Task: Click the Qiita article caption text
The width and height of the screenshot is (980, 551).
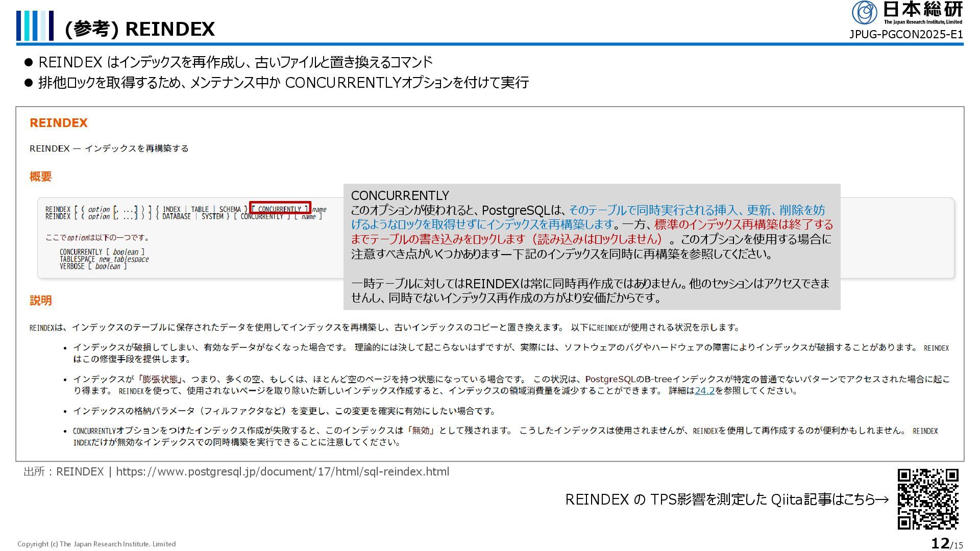Action: pyautogui.click(x=726, y=499)
